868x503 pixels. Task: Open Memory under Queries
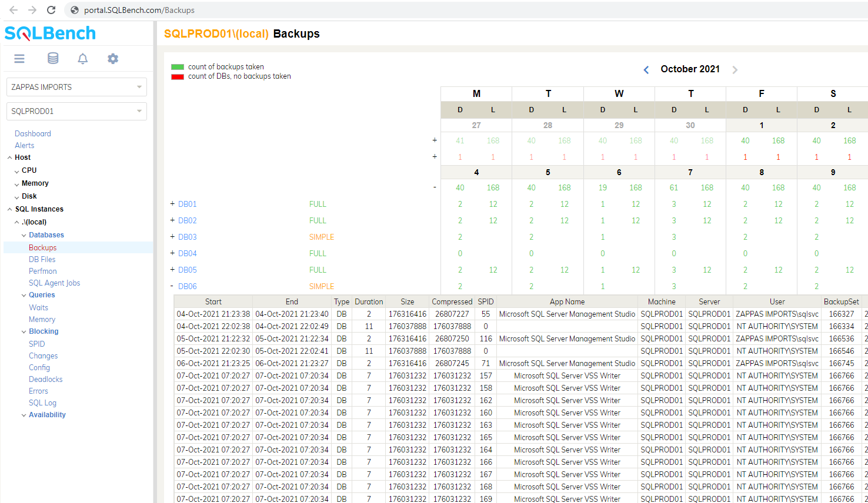42,320
